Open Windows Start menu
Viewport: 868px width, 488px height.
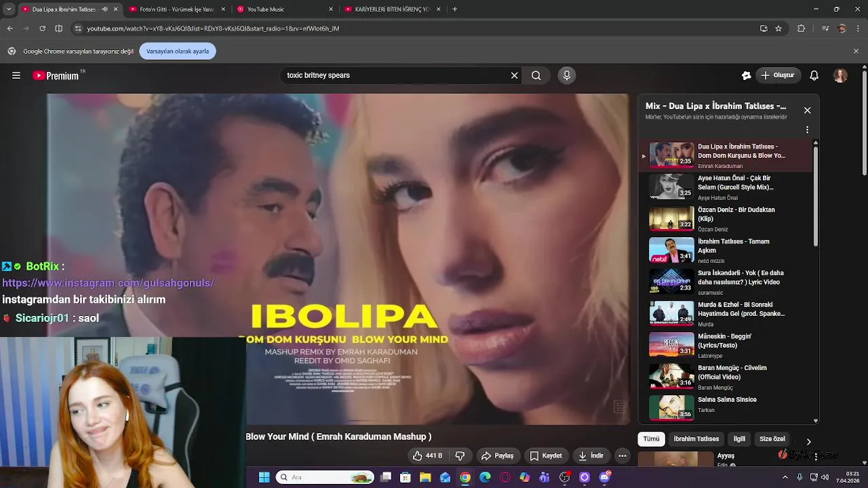(x=264, y=478)
